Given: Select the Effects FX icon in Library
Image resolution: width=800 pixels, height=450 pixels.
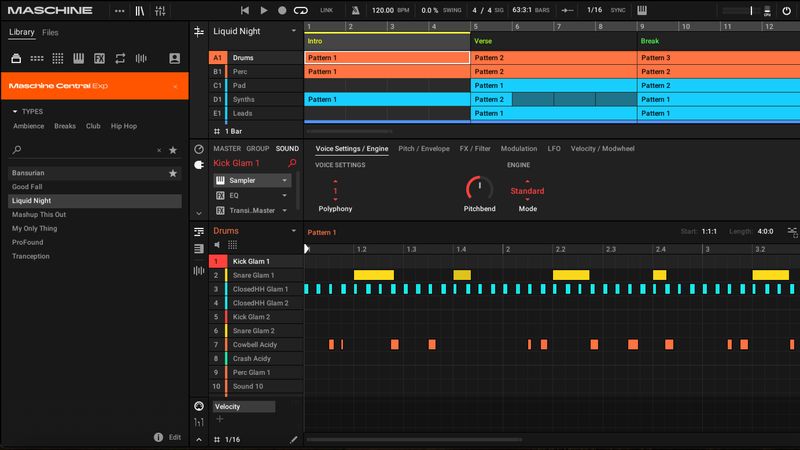Looking at the screenshot, I should [99, 58].
